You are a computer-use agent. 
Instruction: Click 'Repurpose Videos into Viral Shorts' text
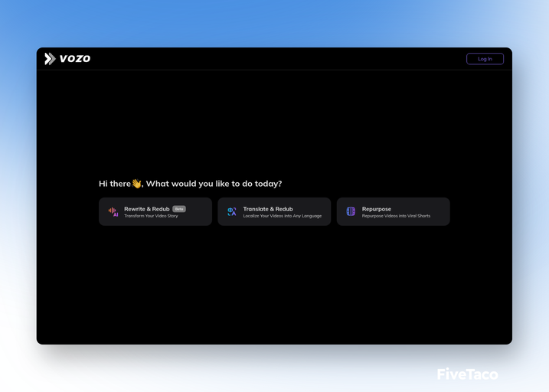coord(396,216)
